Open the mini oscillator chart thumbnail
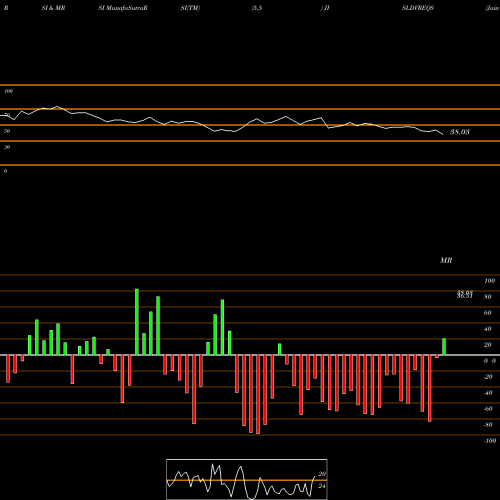This screenshot has height=500, width=500. coord(247,479)
